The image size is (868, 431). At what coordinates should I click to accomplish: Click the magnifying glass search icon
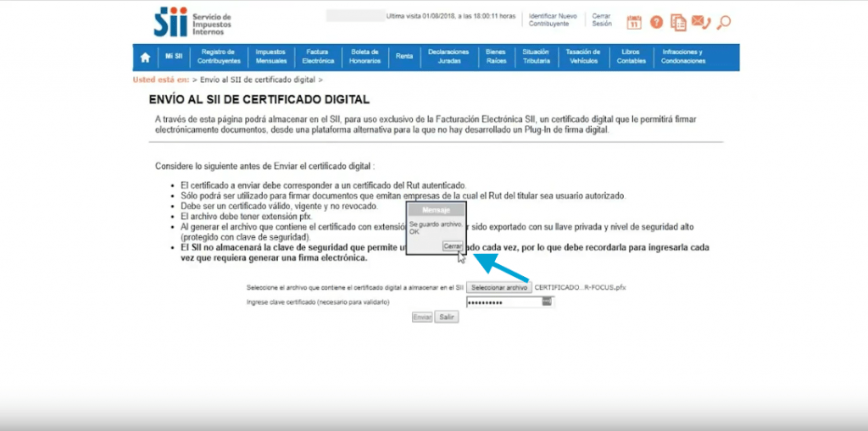pyautogui.click(x=723, y=23)
